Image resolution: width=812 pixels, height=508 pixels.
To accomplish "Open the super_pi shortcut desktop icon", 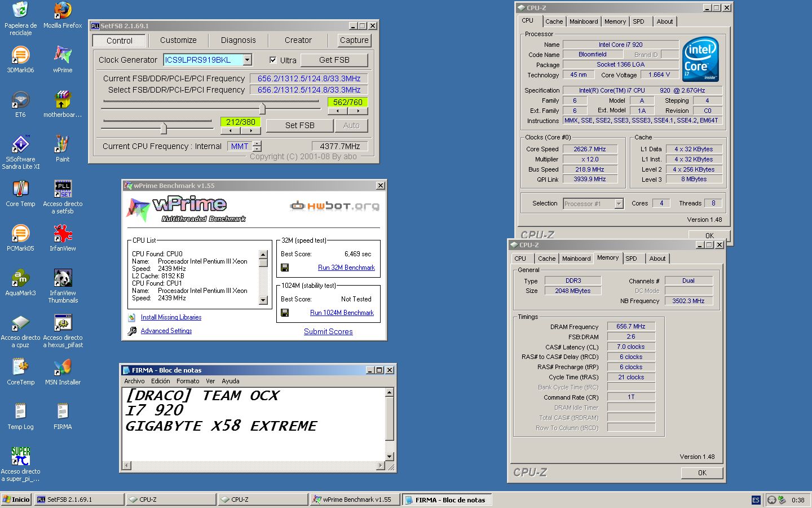I will [x=20, y=456].
